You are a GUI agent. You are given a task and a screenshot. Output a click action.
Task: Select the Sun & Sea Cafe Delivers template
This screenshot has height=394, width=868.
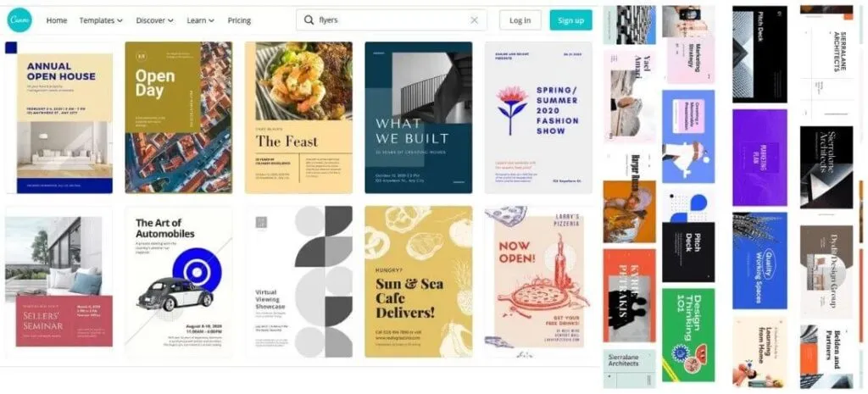click(419, 281)
